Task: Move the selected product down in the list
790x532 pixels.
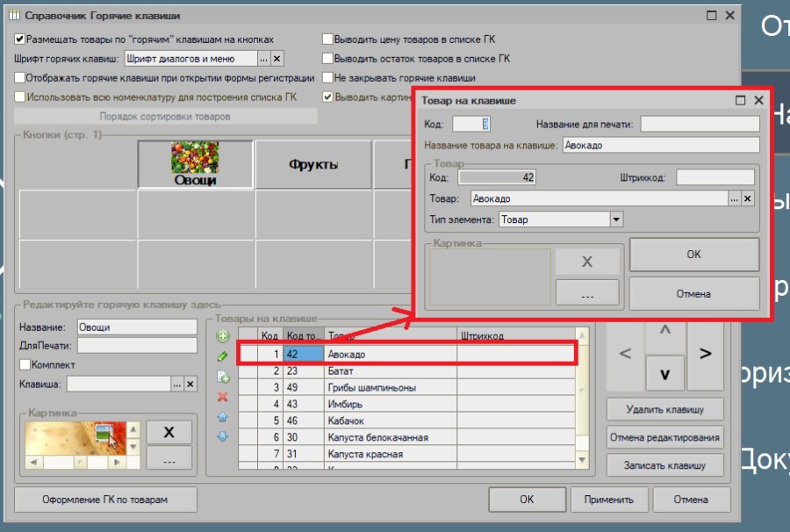Action: (x=223, y=436)
